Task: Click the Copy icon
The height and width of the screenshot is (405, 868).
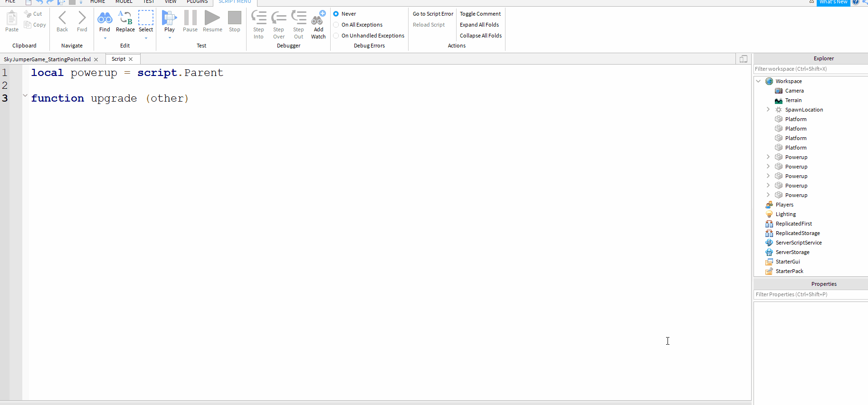Action: coord(28,25)
